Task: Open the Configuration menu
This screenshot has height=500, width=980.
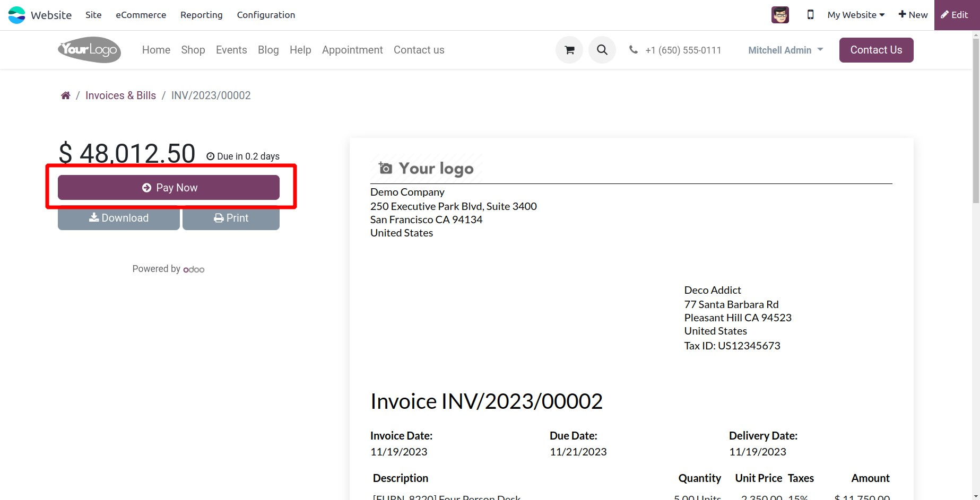Action: pos(266,15)
